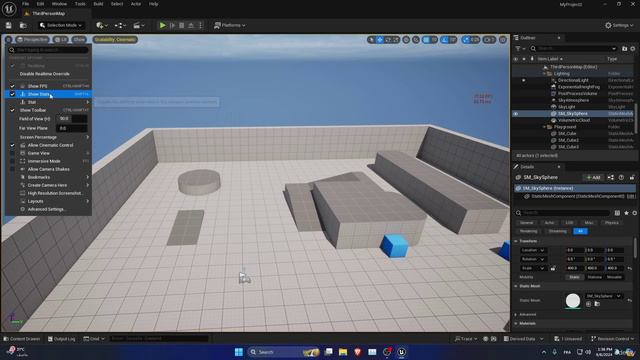
Task: Select DirectionalLight in the Outliner
Action: tap(573, 80)
